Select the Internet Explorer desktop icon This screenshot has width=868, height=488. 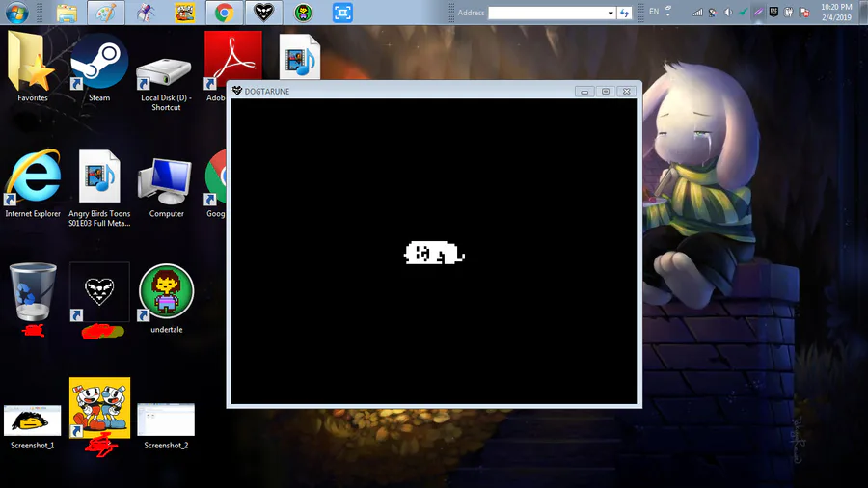pyautogui.click(x=32, y=183)
